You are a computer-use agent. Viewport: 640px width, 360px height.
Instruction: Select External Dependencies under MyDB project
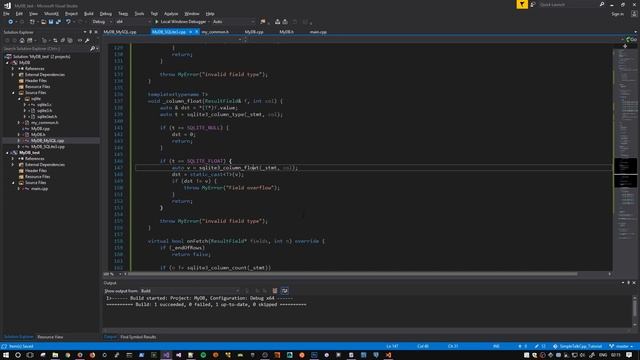click(45, 75)
